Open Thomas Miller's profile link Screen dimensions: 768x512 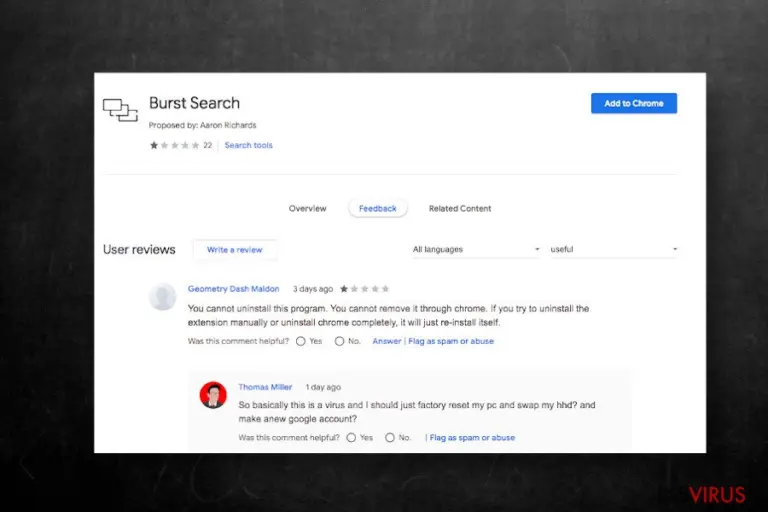point(265,387)
